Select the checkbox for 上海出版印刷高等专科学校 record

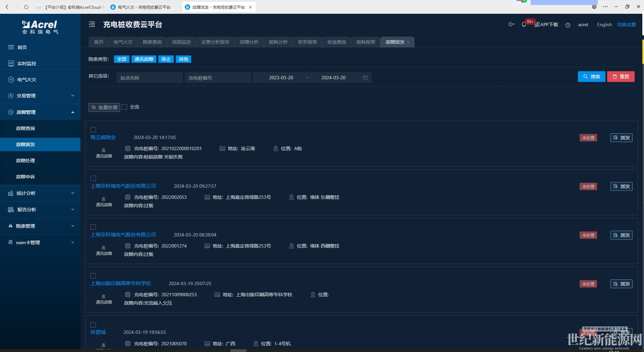(x=93, y=276)
